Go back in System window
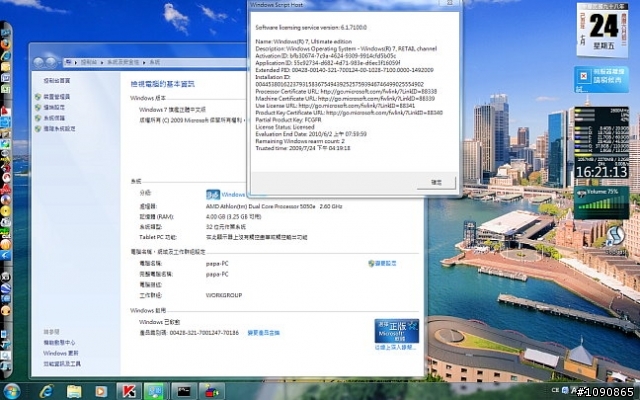 (38, 62)
